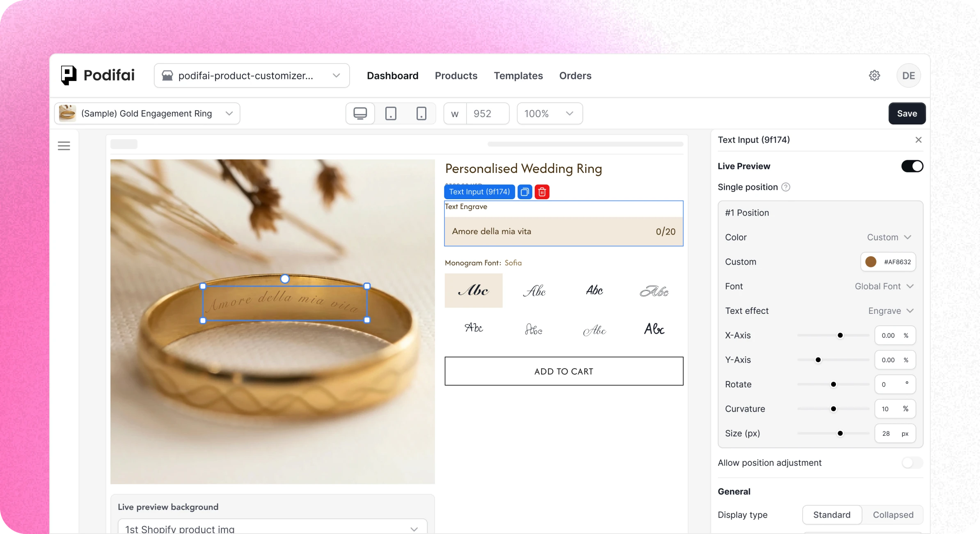
Task: Open the Text effect Engrave dropdown
Action: 891,311
